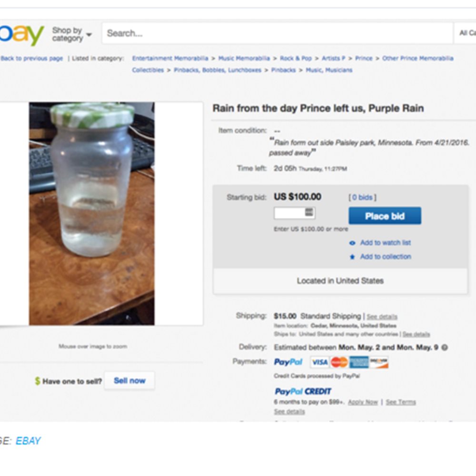476x476 pixels.
Task: Click the delivery estimate info icon
Action: pyautogui.click(x=445, y=347)
